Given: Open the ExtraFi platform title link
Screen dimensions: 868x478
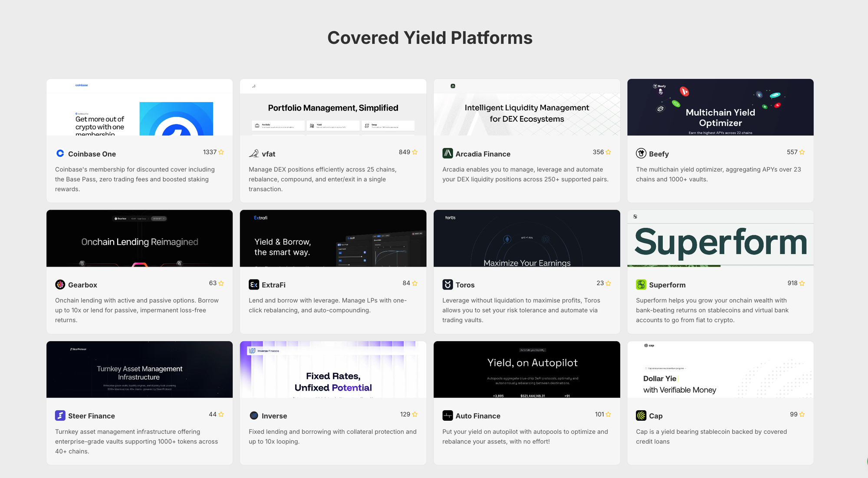Looking at the screenshot, I should [x=273, y=285].
